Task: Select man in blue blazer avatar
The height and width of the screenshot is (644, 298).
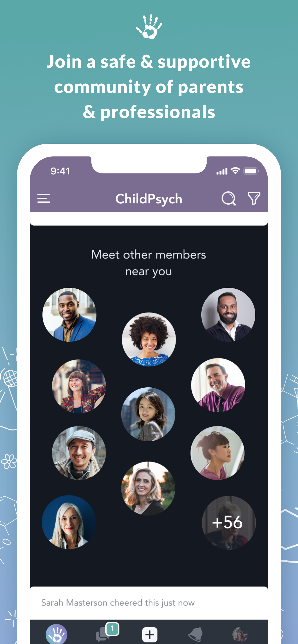Action: coord(69,315)
